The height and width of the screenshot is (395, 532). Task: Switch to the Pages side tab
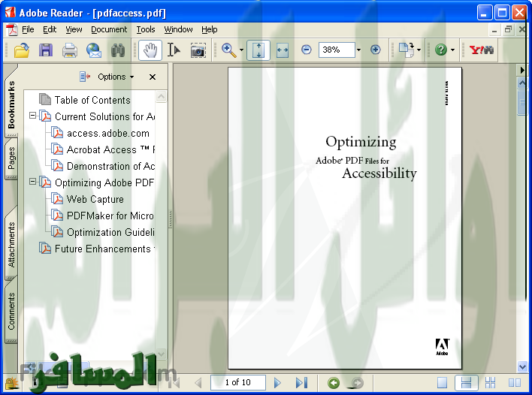tap(11, 158)
